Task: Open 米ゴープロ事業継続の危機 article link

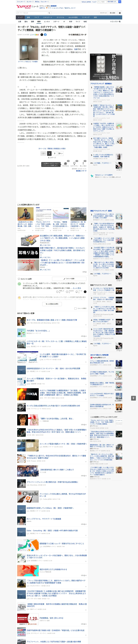Action: point(52,320)
